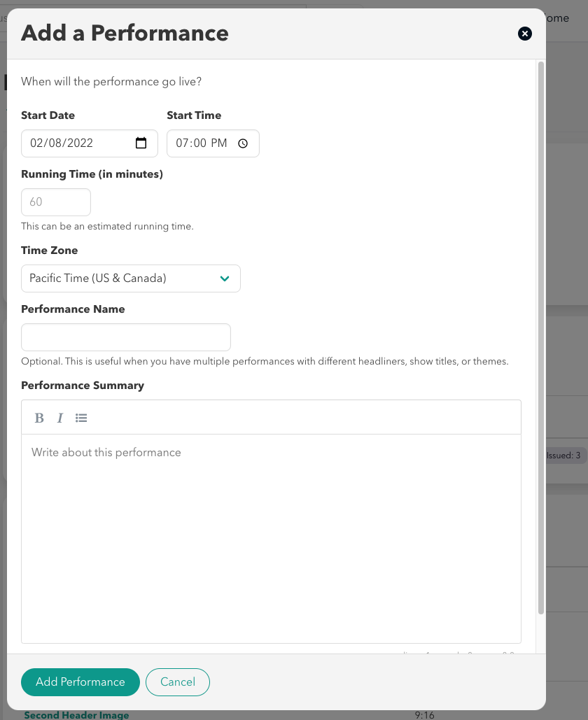Click the Time Zone label
This screenshot has height=720, width=588.
coord(50,250)
